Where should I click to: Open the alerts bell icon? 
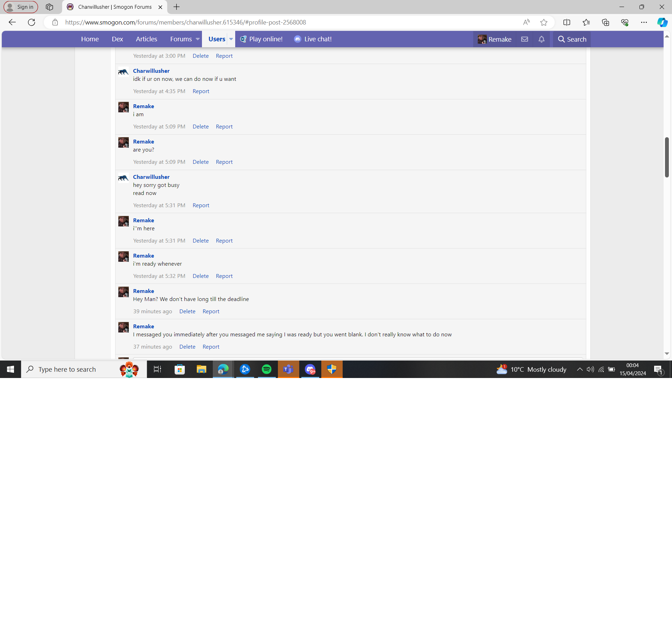pyautogui.click(x=541, y=39)
